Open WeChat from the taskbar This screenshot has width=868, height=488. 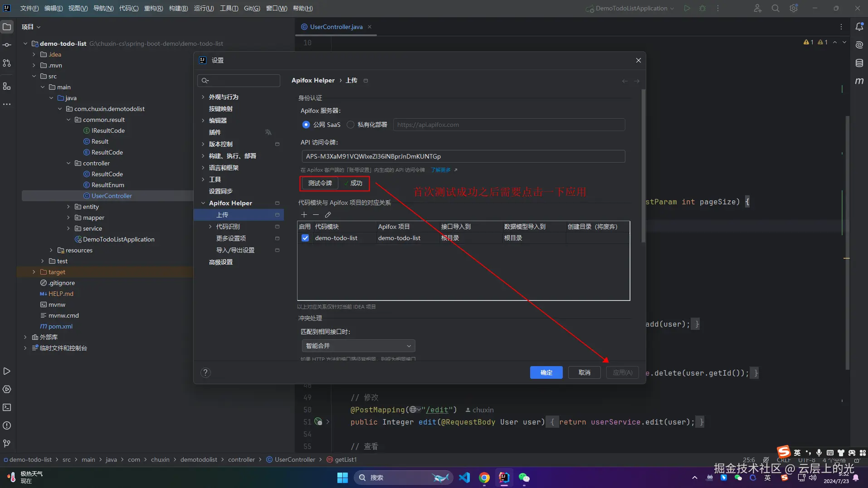click(x=524, y=478)
